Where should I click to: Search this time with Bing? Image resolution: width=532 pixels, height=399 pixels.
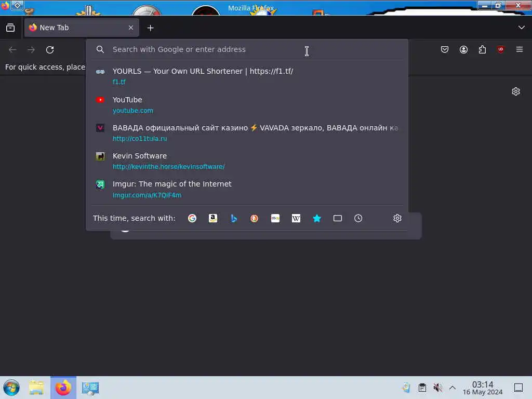(x=234, y=218)
